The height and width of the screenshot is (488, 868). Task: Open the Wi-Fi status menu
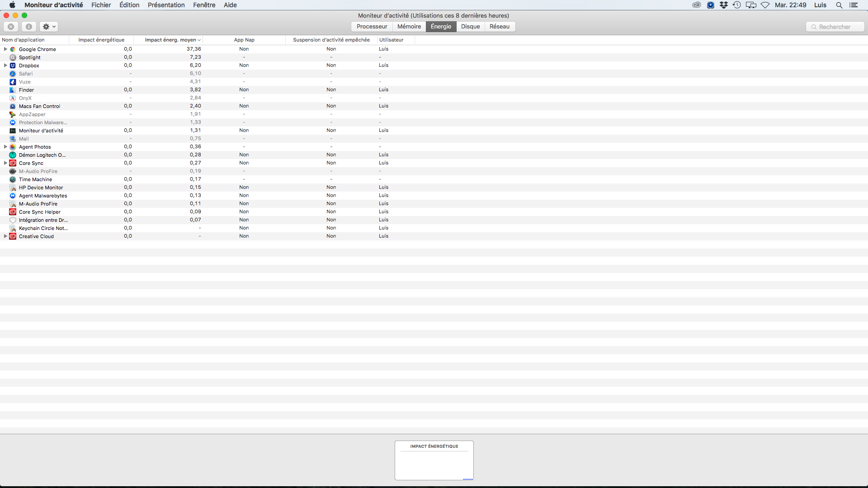click(765, 5)
